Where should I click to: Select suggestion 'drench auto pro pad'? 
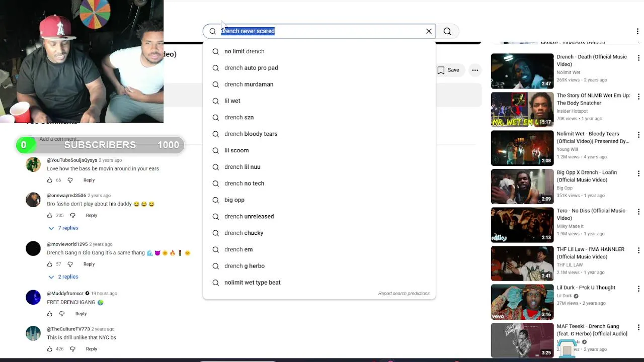click(319, 68)
